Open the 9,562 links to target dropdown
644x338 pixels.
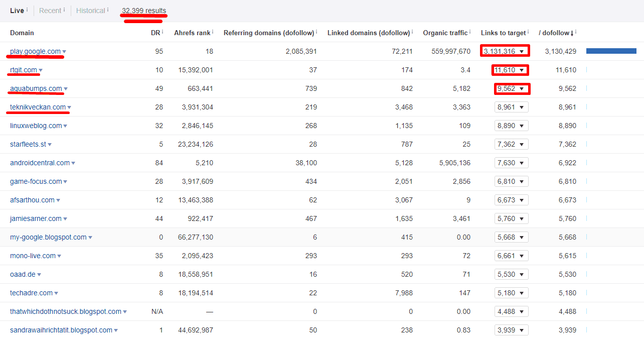[512, 88]
